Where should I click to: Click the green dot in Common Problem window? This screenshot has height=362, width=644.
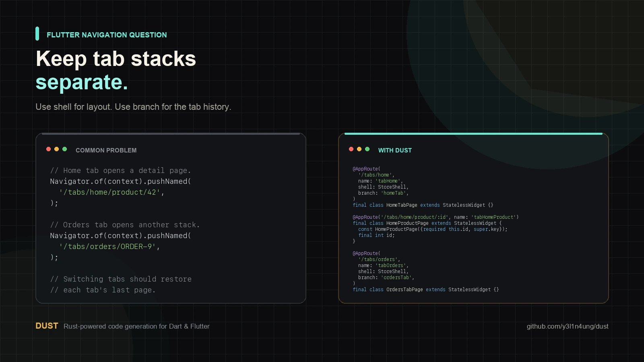pos(64,149)
